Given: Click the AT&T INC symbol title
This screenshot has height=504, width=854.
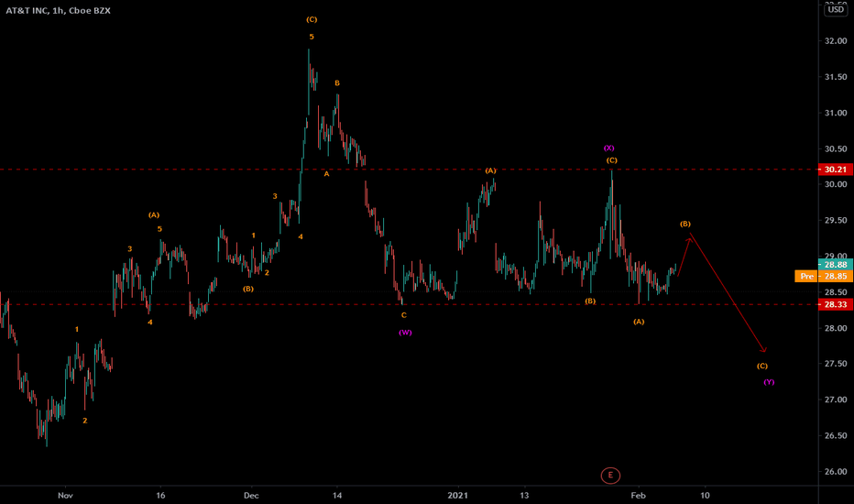Looking at the screenshot, I should click(x=59, y=10).
